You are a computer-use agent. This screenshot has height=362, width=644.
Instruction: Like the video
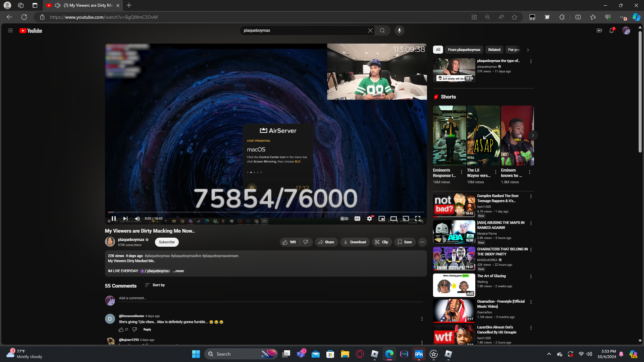coord(289,242)
